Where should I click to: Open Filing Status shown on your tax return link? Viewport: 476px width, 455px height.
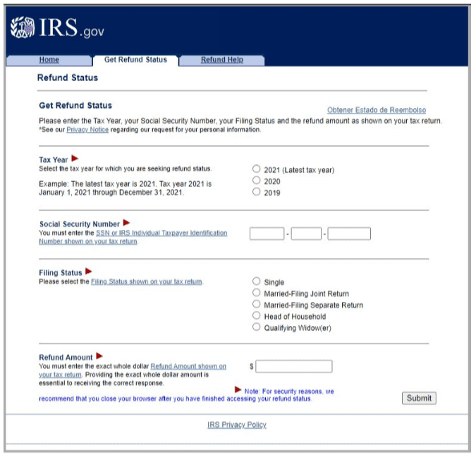147,282
